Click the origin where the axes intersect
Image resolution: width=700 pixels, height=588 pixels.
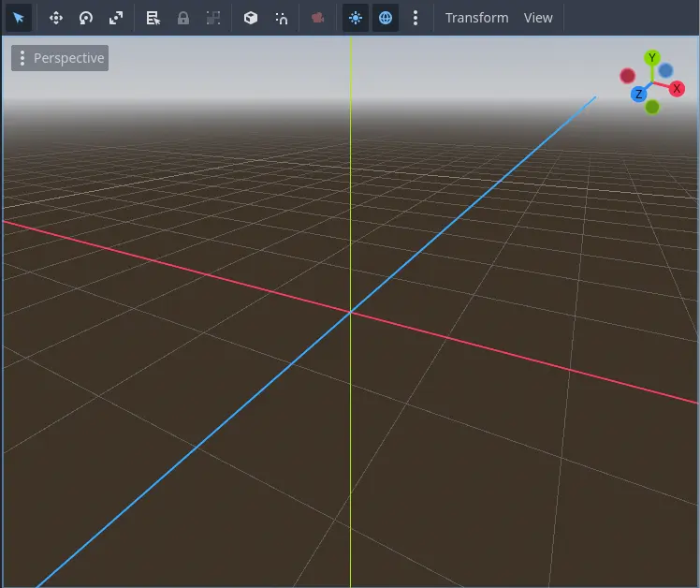point(350,312)
